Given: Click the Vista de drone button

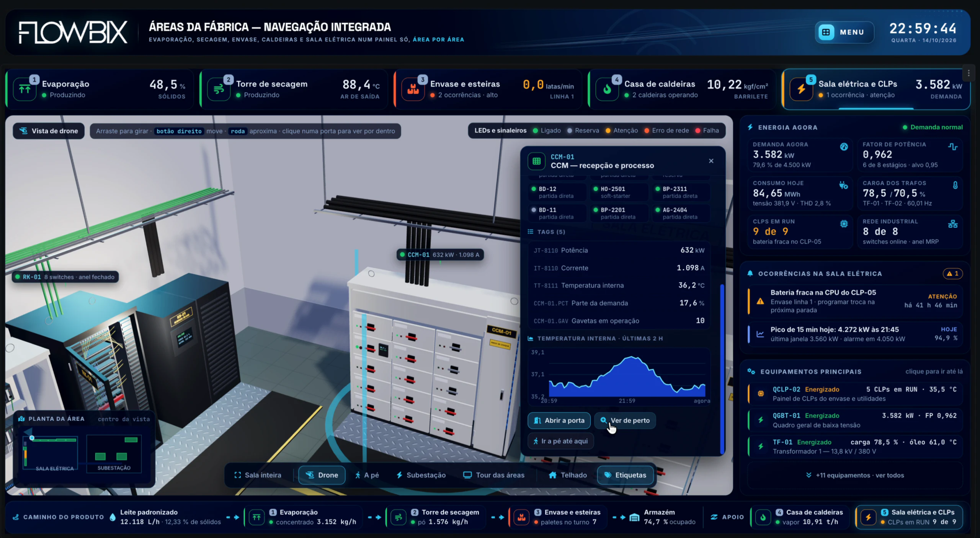Looking at the screenshot, I should pos(49,131).
